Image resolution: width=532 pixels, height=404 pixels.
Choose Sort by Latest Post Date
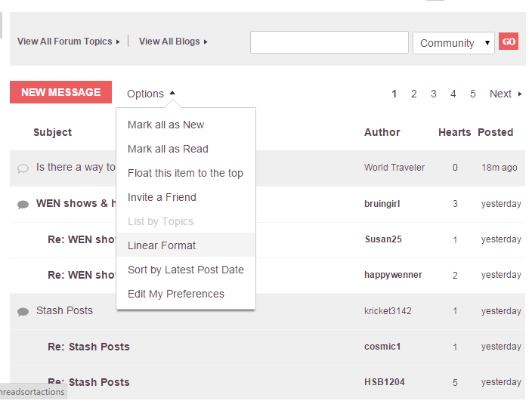[186, 270]
